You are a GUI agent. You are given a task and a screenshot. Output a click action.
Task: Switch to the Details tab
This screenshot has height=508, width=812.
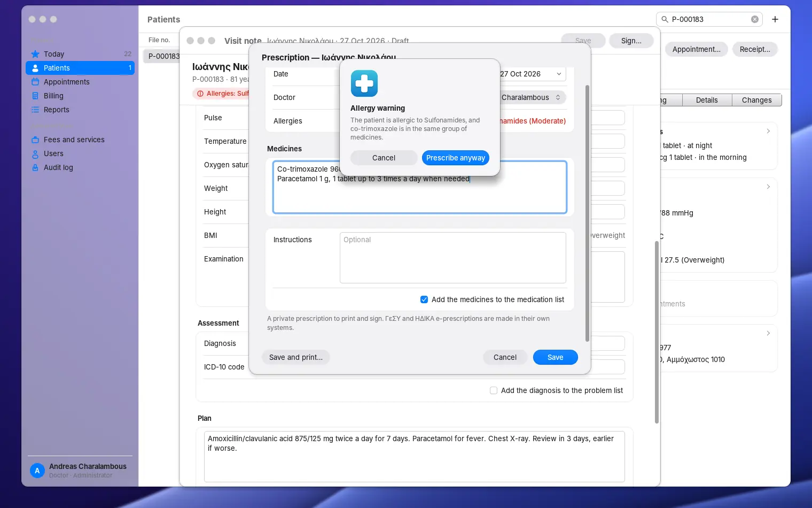pos(707,100)
